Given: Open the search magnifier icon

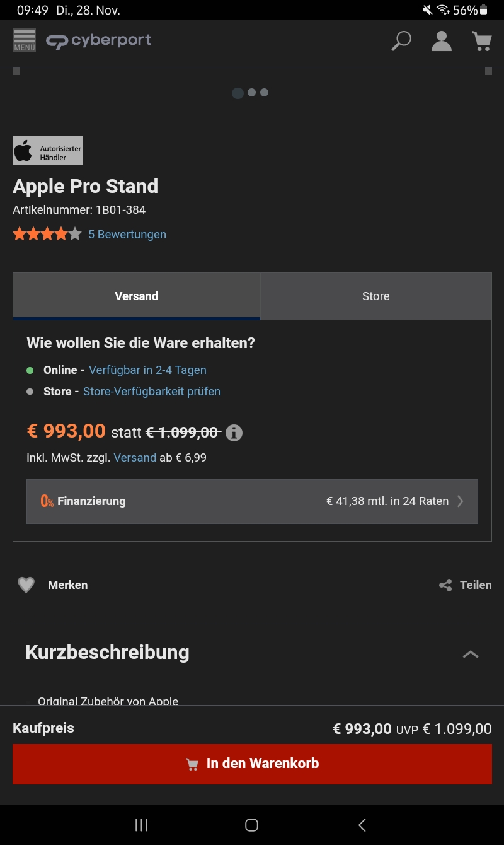Looking at the screenshot, I should point(401,41).
